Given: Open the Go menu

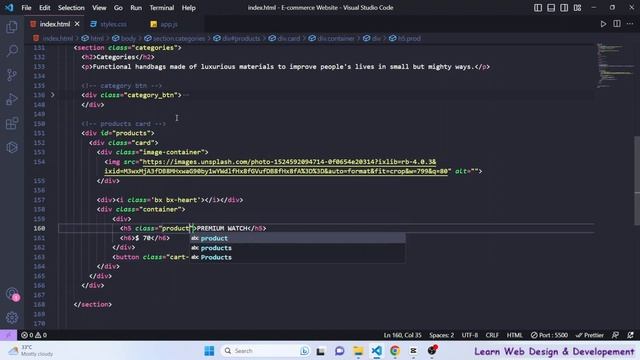Looking at the screenshot, I should coord(118,8).
